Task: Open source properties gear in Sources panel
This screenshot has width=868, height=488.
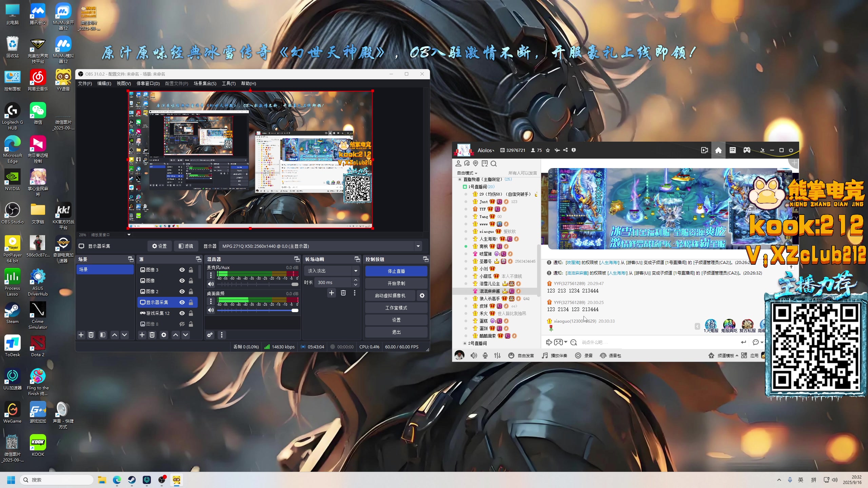Action: click(164, 335)
